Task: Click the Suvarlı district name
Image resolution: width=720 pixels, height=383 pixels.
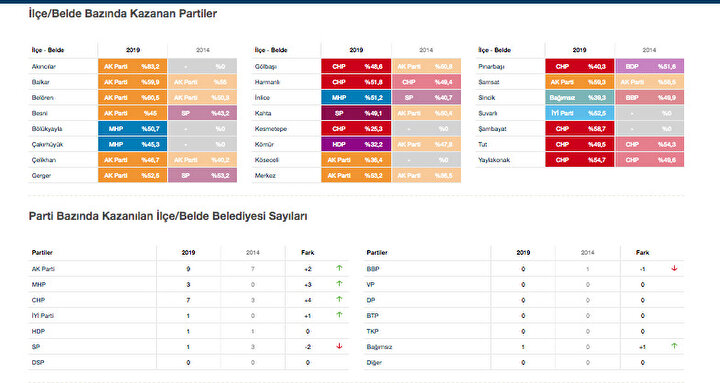Action: coord(488,113)
